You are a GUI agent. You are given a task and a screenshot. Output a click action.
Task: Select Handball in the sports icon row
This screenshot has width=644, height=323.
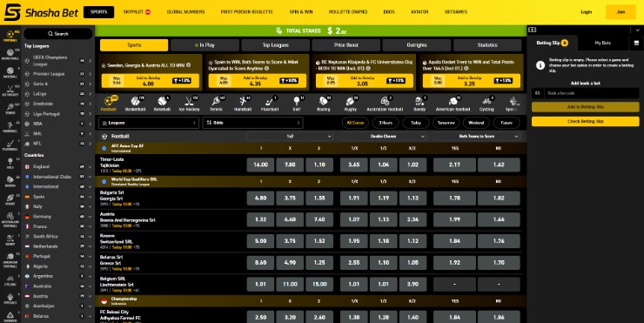243,104
